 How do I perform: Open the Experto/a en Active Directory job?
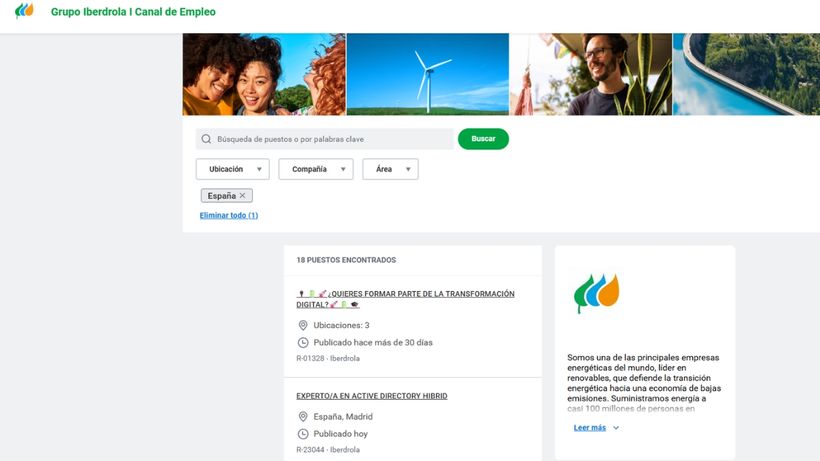tap(372, 396)
